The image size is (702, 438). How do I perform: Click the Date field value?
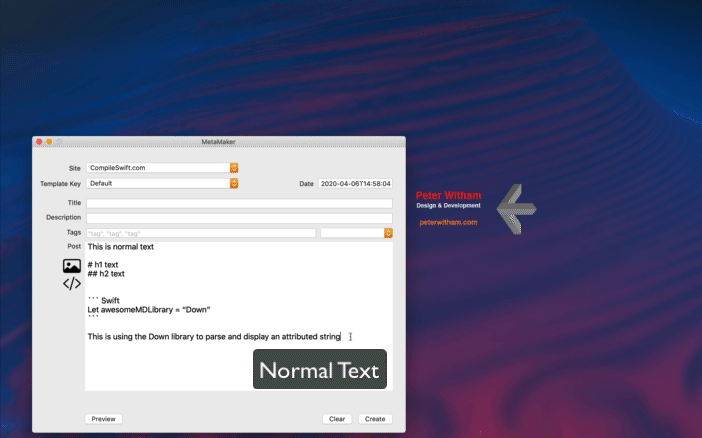tap(355, 184)
